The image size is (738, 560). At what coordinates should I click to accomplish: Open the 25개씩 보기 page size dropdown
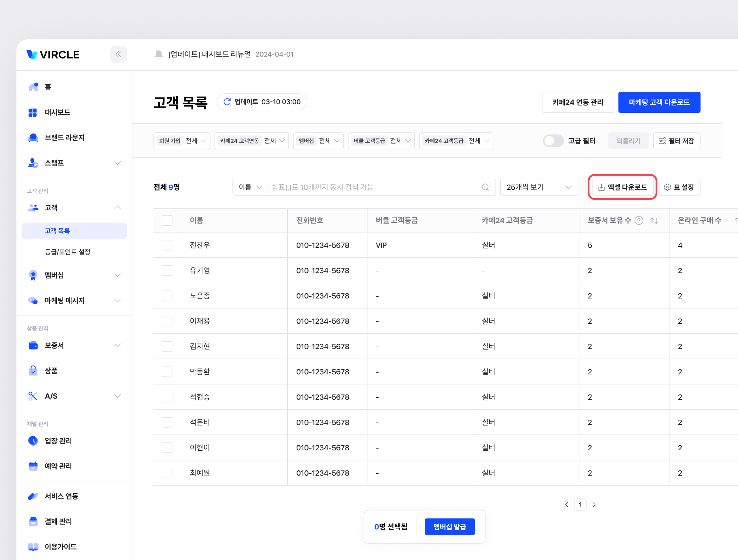point(539,187)
